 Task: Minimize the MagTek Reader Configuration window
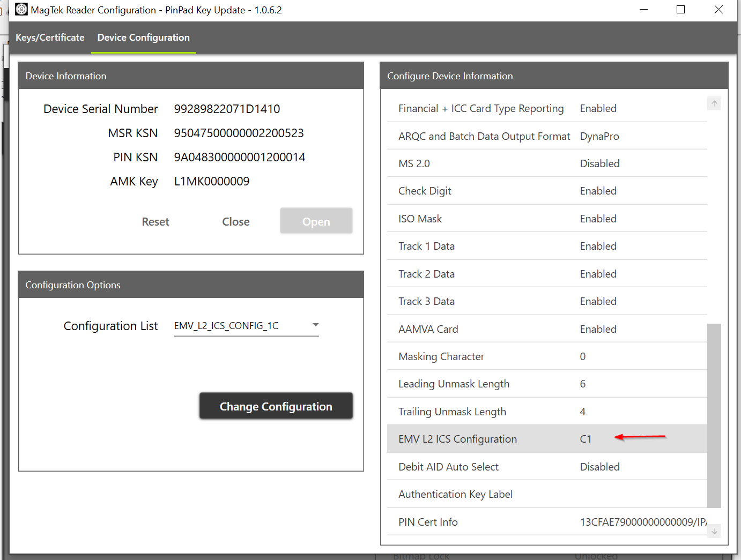(x=643, y=10)
